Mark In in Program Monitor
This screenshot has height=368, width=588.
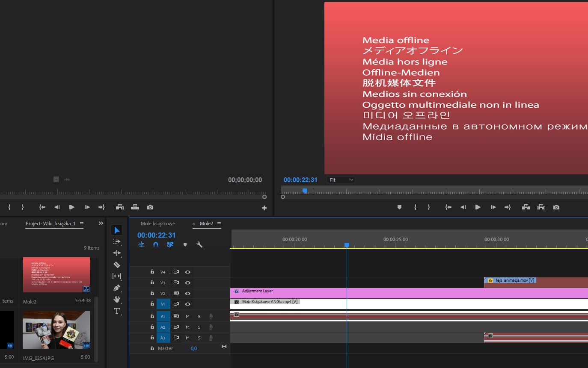[415, 207]
